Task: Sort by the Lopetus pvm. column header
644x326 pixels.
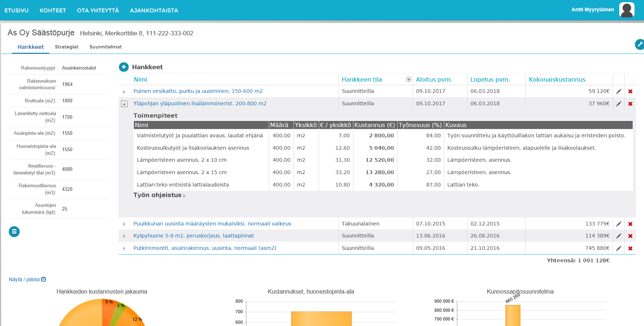Action: (490, 79)
